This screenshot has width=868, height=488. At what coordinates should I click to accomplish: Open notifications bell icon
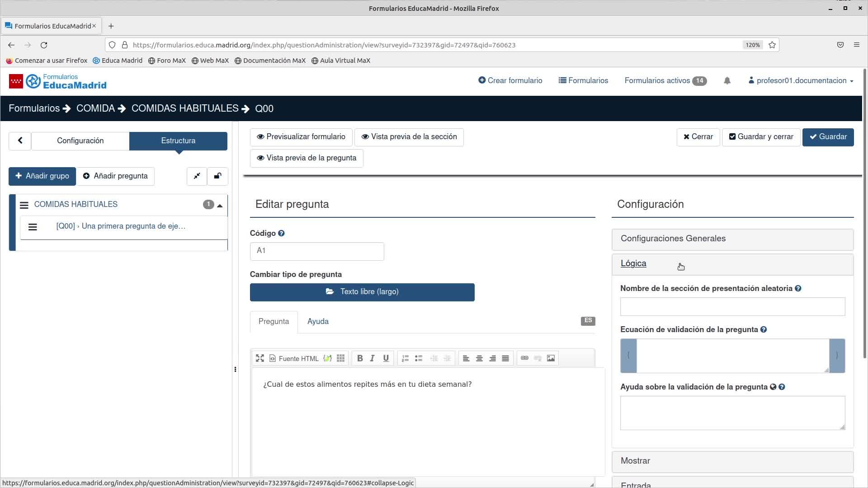[x=727, y=81]
